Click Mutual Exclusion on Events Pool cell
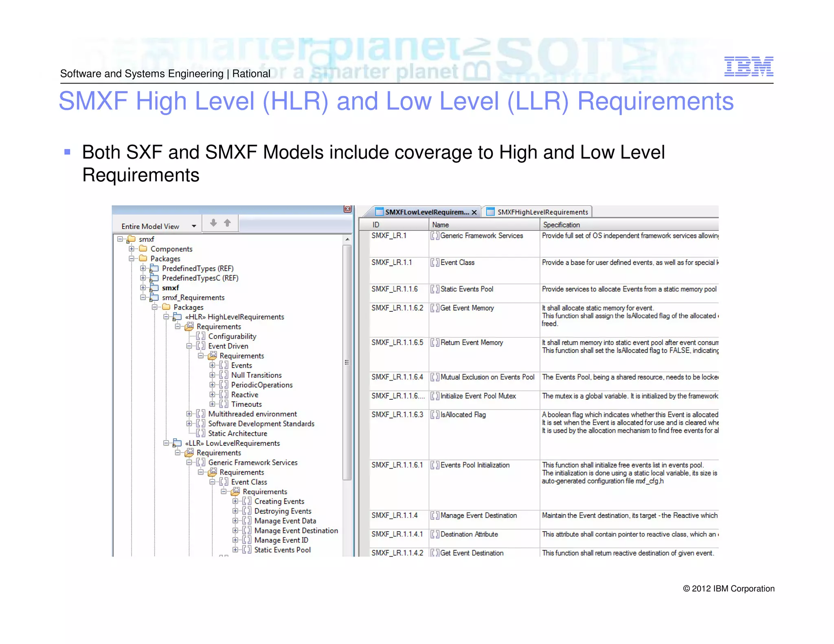The width and height of the screenshot is (834, 644). 484,381
